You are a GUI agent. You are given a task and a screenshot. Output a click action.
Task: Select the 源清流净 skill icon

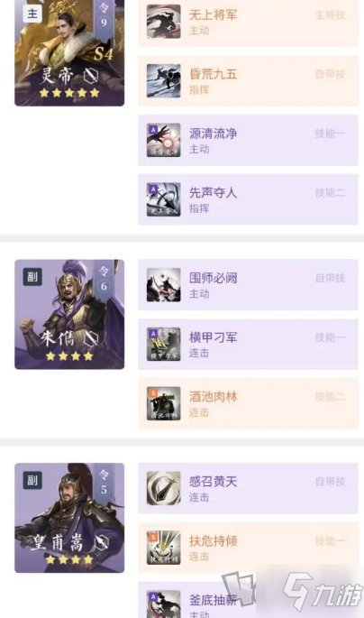click(163, 140)
